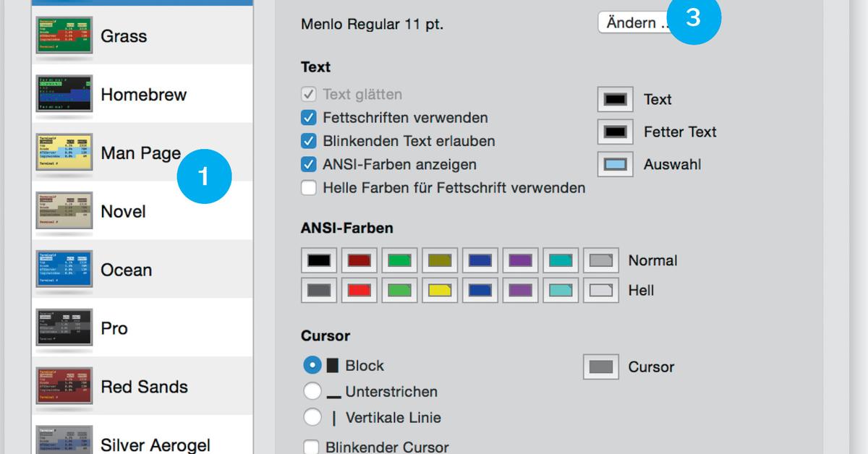Choose Vertikale Linie cursor style

(x=312, y=417)
